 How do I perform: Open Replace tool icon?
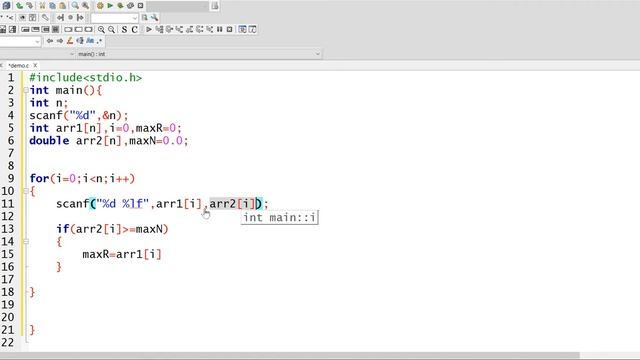tap(85, 6)
